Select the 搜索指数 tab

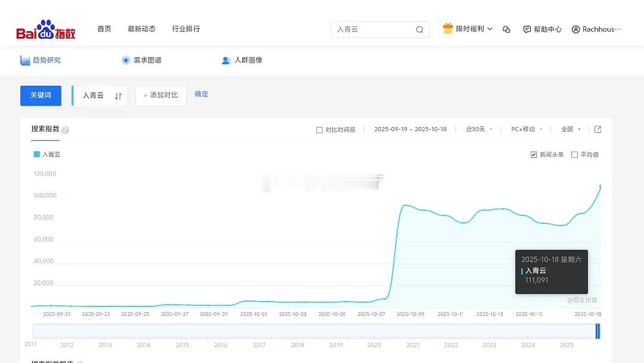(x=45, y=129)
